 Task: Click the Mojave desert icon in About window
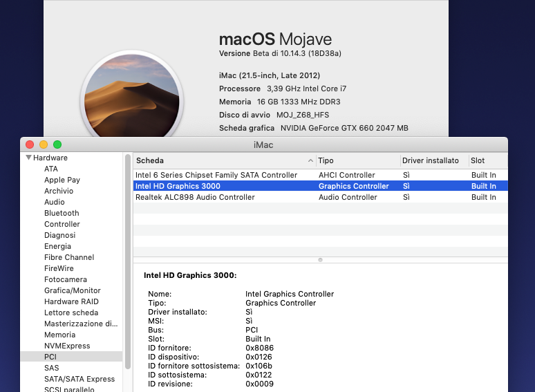tap(132, 95)
